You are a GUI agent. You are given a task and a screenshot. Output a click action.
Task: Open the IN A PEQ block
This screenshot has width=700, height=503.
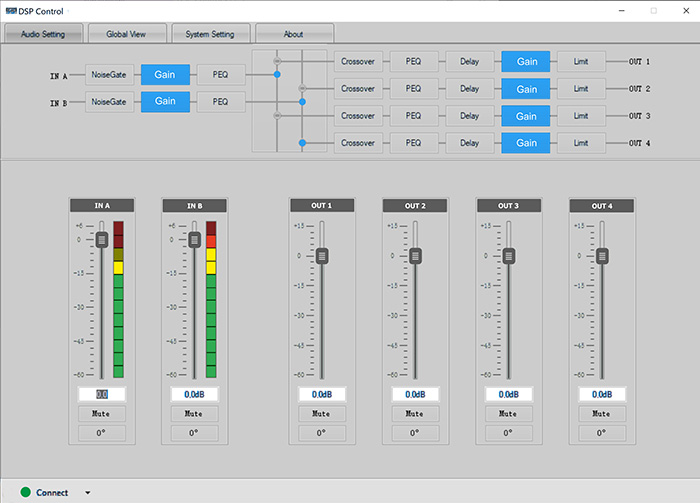click(x=221, y=75)
